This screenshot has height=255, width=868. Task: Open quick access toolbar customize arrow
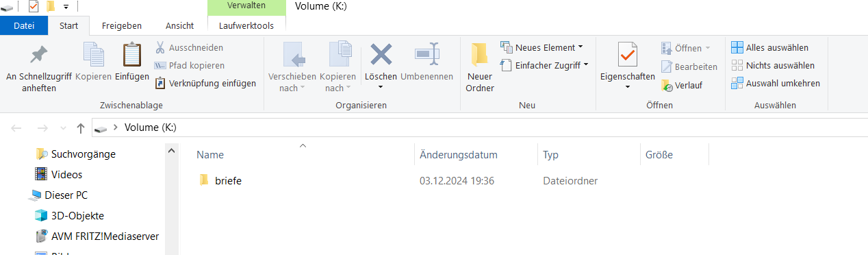(66, 7)
